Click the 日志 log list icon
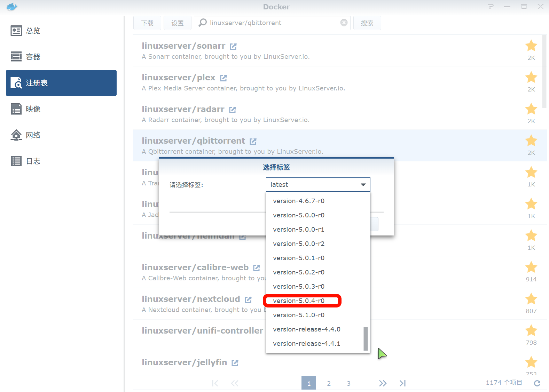 (16, 161)
